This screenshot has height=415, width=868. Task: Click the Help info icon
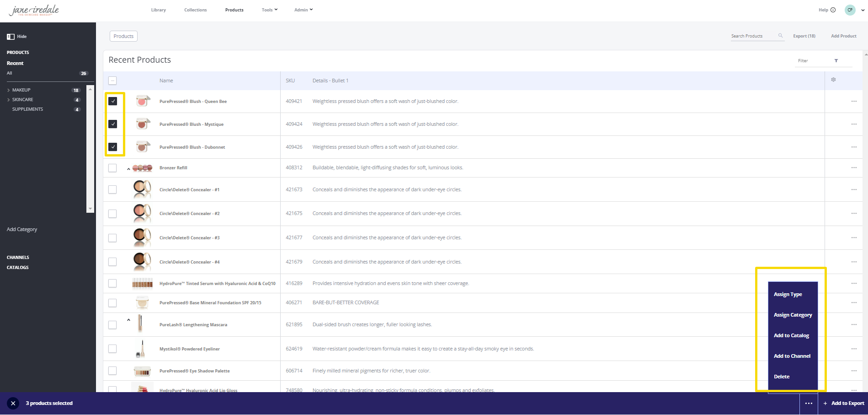(x=833, y=10)
